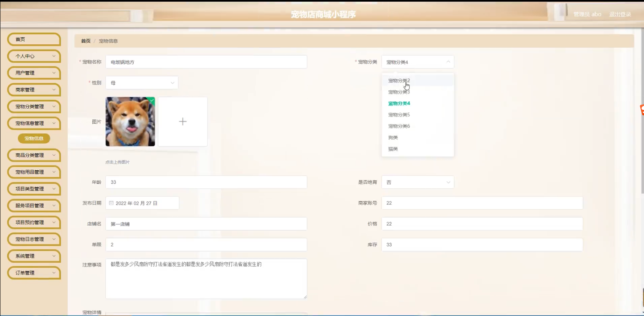644x316 pixels.
Task: Choose 宠物分类5 from dropdown list
Action: (418, 115)
